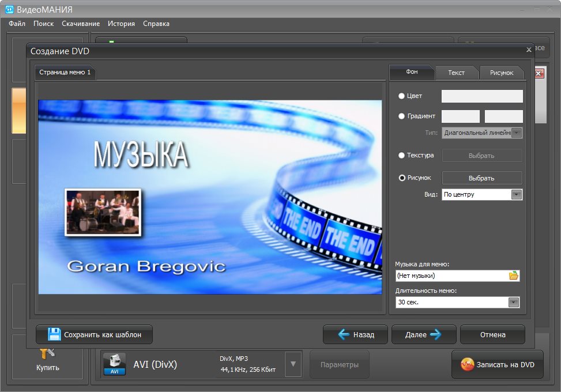Click Выбрать next to Текстура
561x392 pixels.
coord(482,156)
